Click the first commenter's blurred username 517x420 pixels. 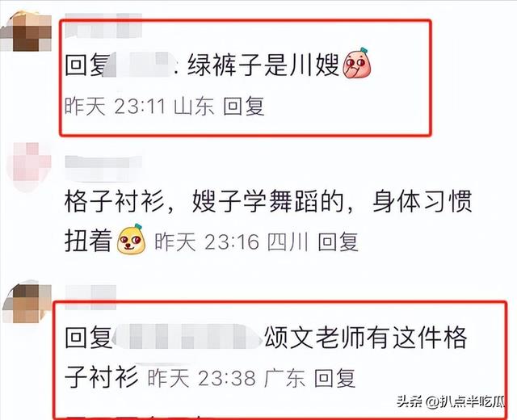point(103,25)
